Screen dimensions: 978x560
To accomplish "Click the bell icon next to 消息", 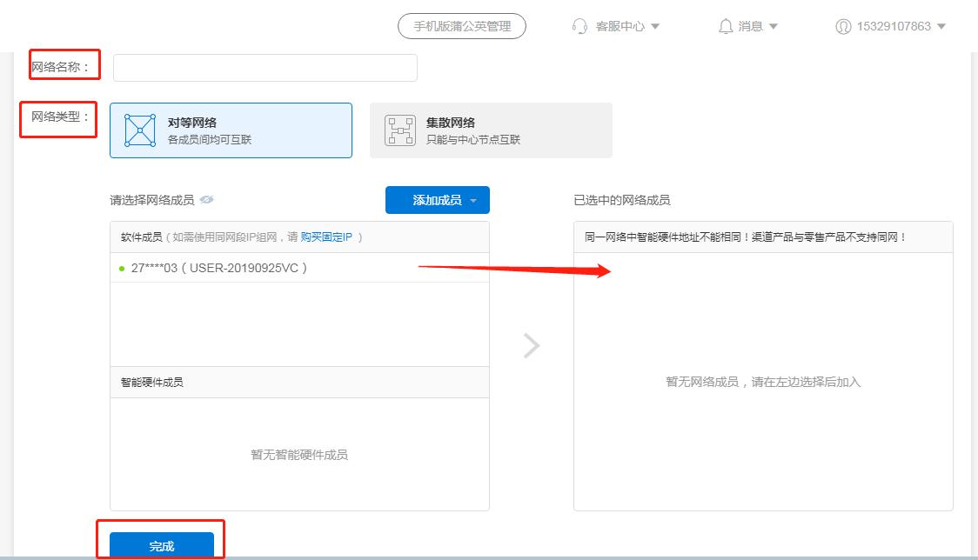I will point(727,26).
